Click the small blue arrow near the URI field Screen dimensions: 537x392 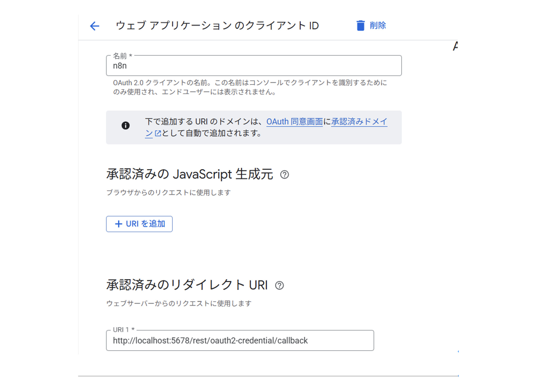(x=459, y=351)
